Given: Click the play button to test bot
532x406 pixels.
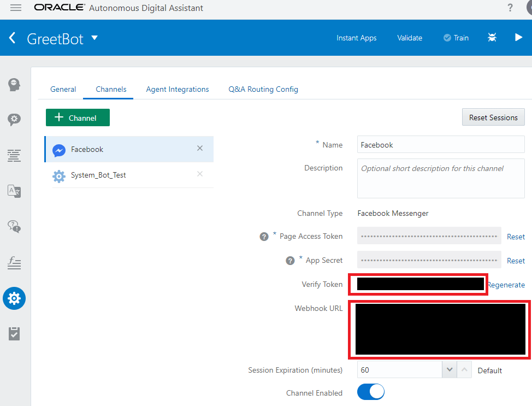Looking at the screenshot, I should [518, 37].
